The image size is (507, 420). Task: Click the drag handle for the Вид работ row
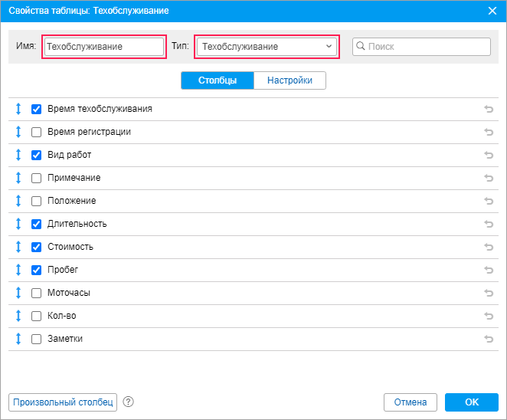(18, 155)
